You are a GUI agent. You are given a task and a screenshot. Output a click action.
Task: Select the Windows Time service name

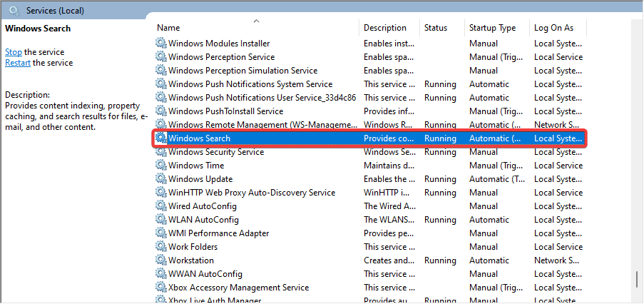196,165
